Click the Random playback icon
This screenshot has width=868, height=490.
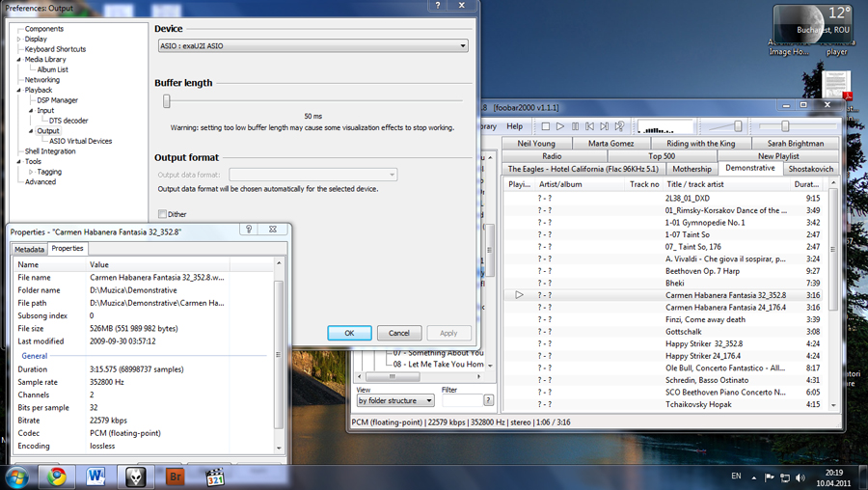pyautogui.click(x=619, y=126)
